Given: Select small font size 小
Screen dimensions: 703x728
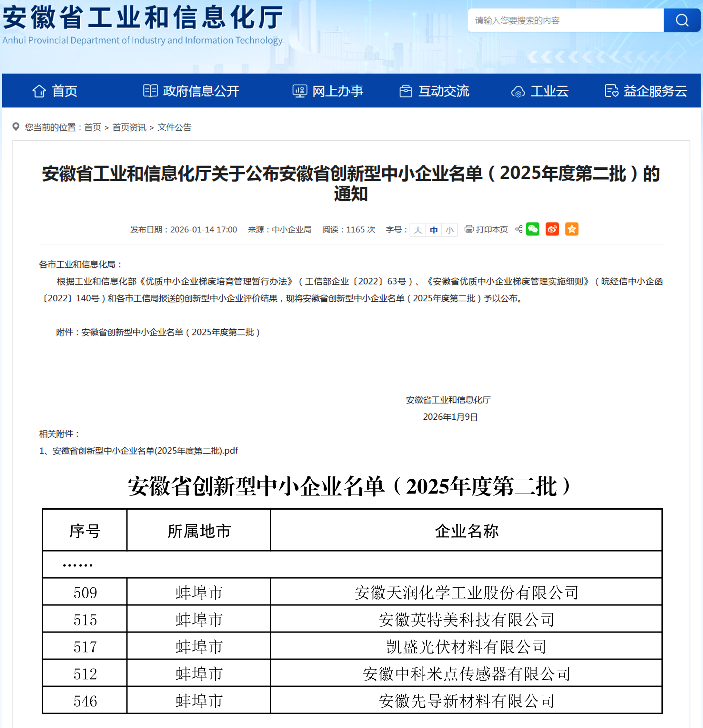Looking at the screenshot, I should 450,230.
